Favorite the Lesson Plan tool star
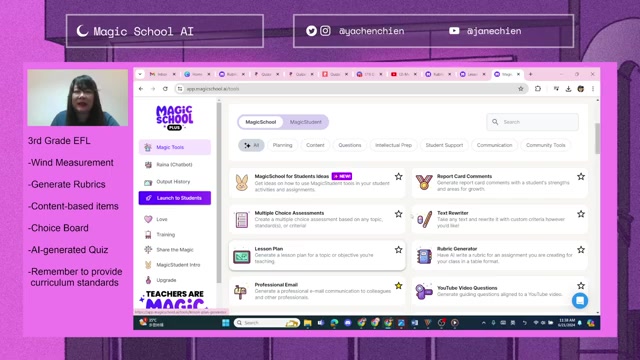Screen dimensions: 640x360 [398, 250]
